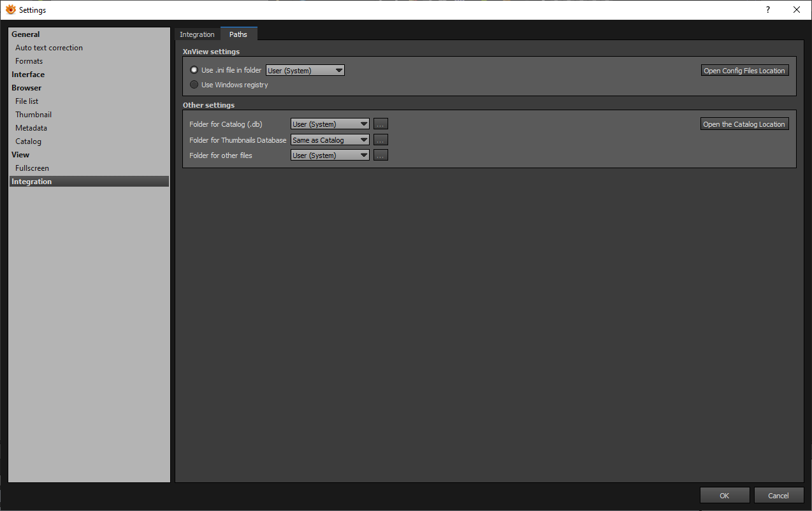Select Fullscreen under the View category

(x=33, y=168)
